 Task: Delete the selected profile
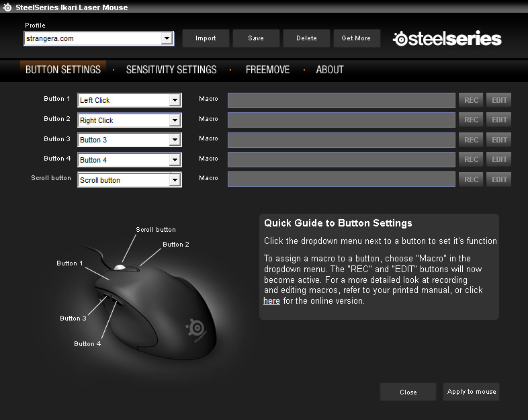306,38
